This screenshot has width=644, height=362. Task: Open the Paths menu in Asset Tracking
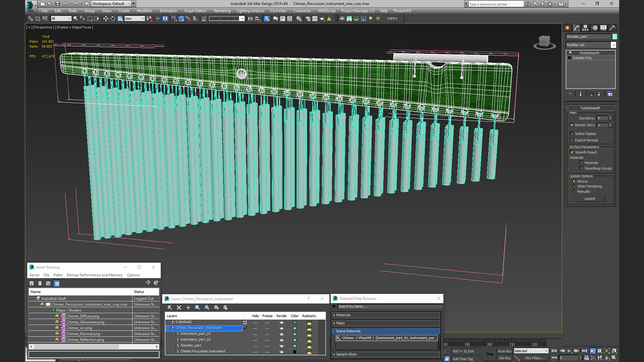pyautogui.click(x=58, y=275)
